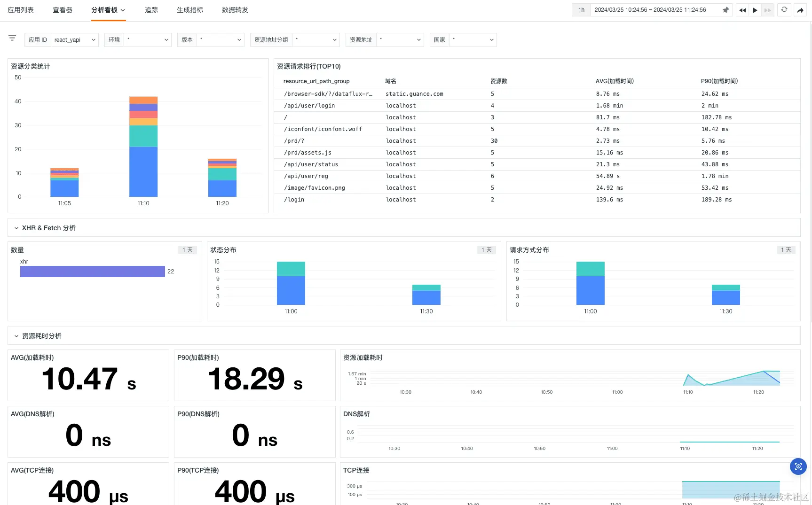Switch to the 应用列表 tab
Image resolution: width=812 pixels, height=505 pixels.
[x=21, y=10]
